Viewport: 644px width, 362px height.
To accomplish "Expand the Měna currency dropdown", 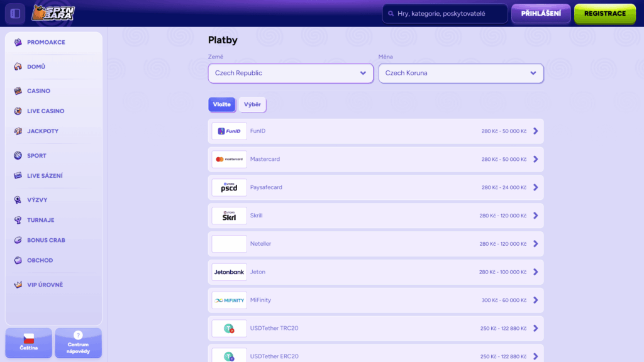I will click(460, 73).
